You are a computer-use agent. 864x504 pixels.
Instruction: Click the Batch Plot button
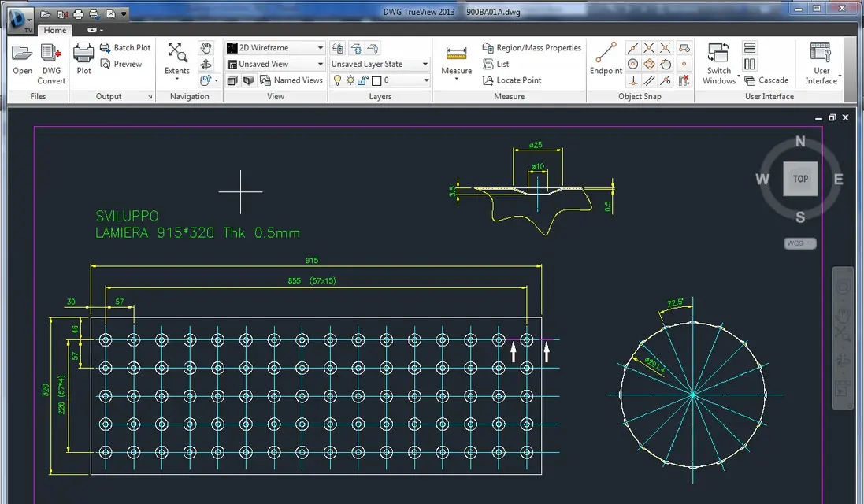125,48
